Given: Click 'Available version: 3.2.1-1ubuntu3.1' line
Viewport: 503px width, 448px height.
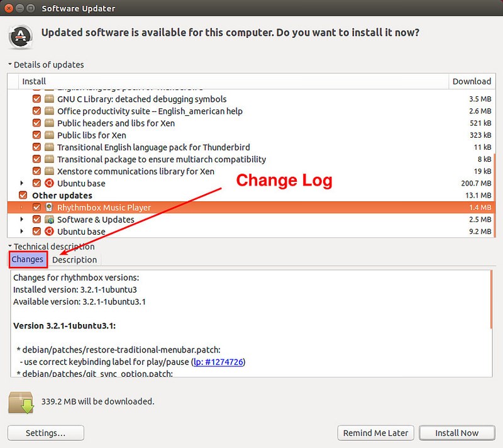Looking at the screenshot, I should (x=80, y=301).
